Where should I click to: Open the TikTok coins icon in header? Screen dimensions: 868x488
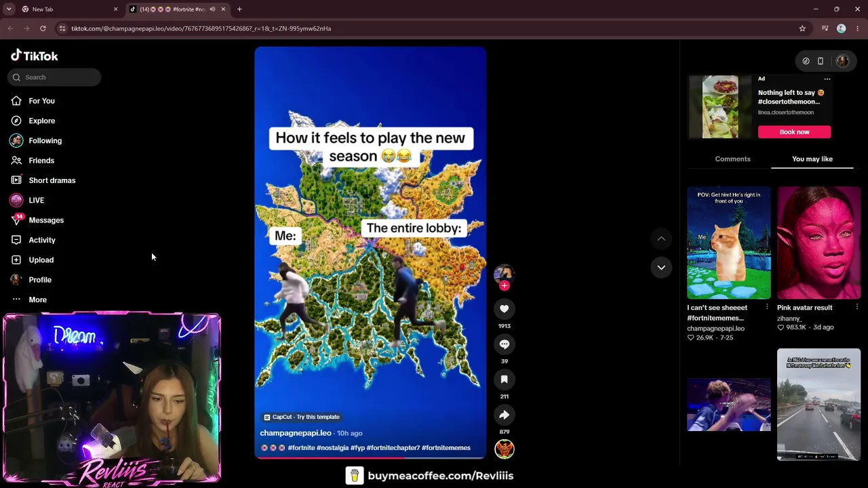click(x=806, y=61)
